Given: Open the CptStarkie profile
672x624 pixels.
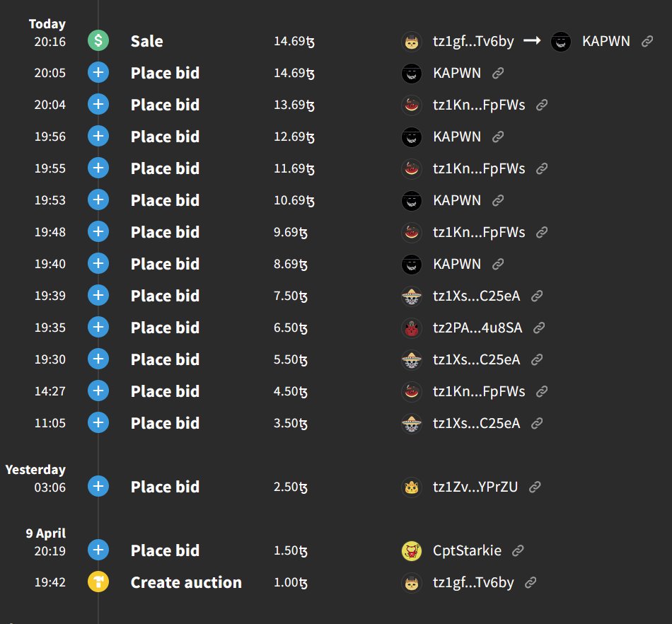Looking at the screenshot, I should point(467,550).
